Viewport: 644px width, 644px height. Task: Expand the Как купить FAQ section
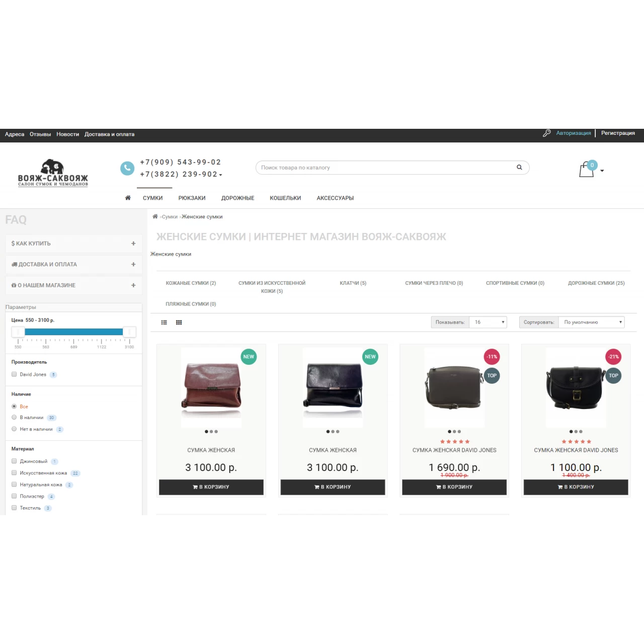(x=73, y=244)
